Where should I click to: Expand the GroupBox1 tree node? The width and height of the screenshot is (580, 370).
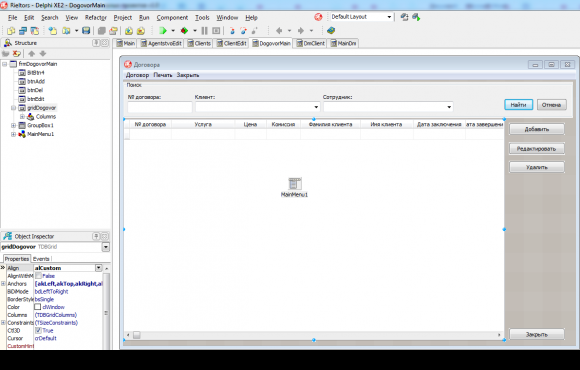pos(13,125)
